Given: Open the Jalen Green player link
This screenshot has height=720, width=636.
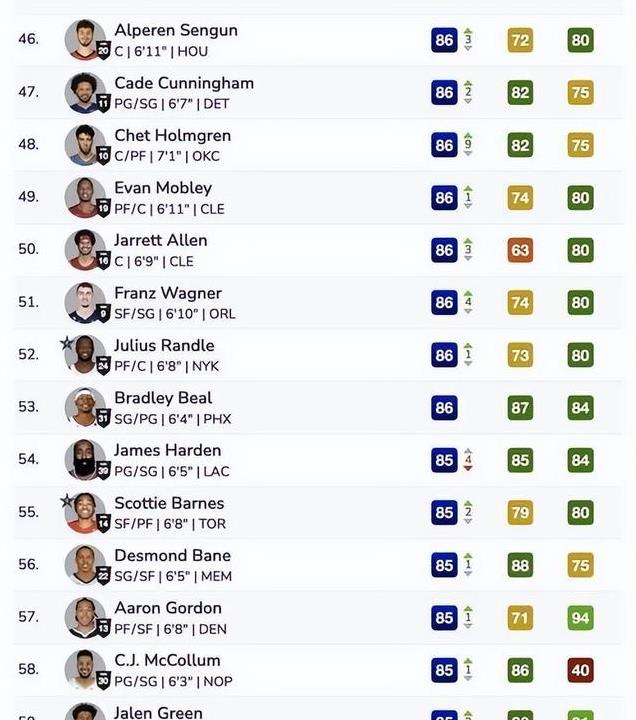Looking at the screenshot, I should tap(158, 712).
